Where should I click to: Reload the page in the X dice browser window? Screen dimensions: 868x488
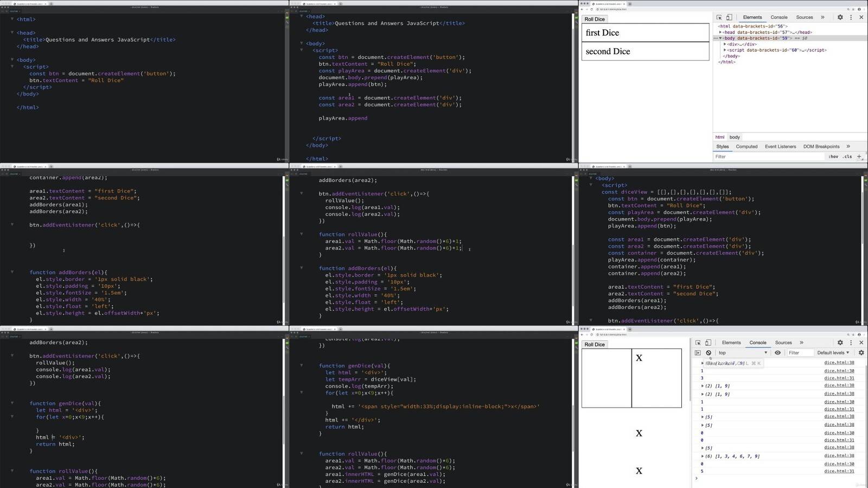click(x=591, y=334)
